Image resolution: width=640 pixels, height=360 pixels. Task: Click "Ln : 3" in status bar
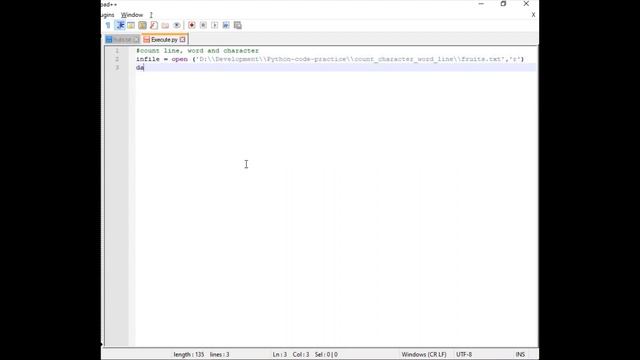click(280, 354)
